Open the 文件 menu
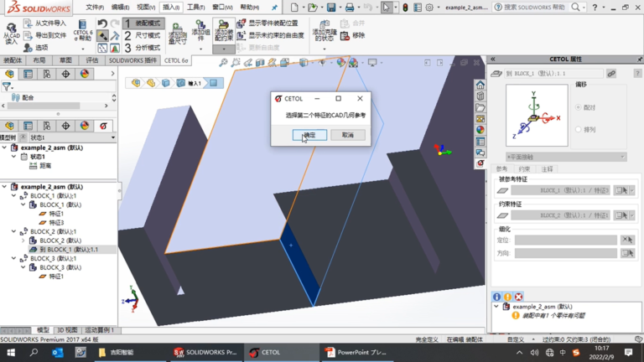The image size is (644, 362). click(95, 7)
